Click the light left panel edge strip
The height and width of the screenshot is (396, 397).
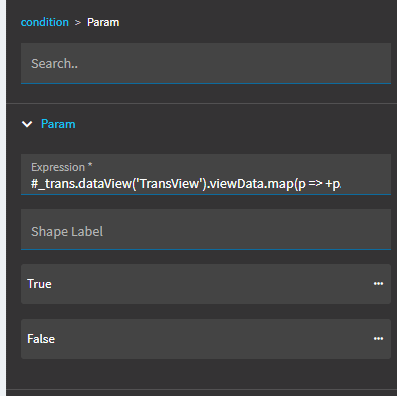tap(3, 198)
